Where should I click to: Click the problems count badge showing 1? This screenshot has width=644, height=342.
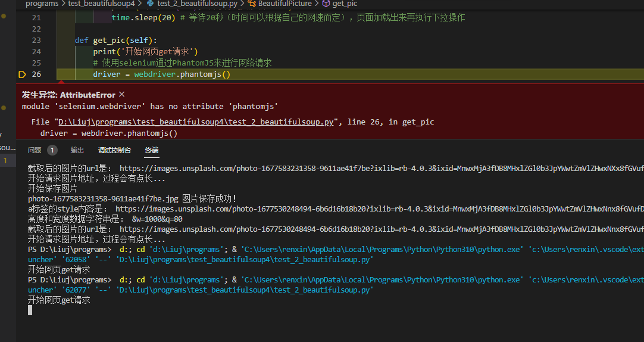point(52,150)
